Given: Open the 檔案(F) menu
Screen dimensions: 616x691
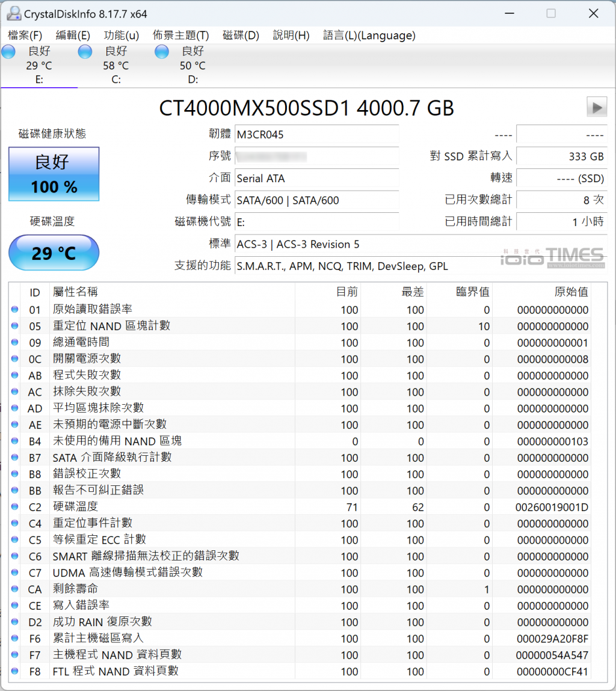Looking at the screenshot, I should click(24, 35).
